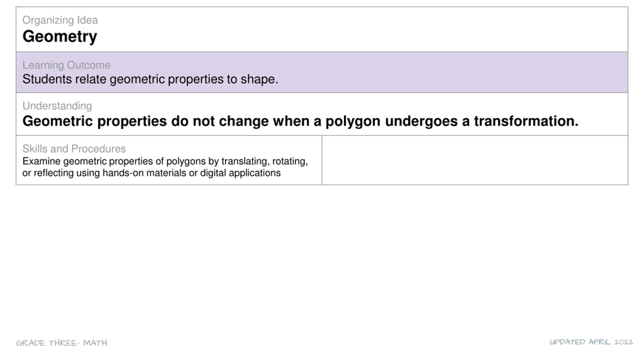This screenshot has height=362, width=644.
Task: Select the line starting Examine geometric properties
Action: 165,161
